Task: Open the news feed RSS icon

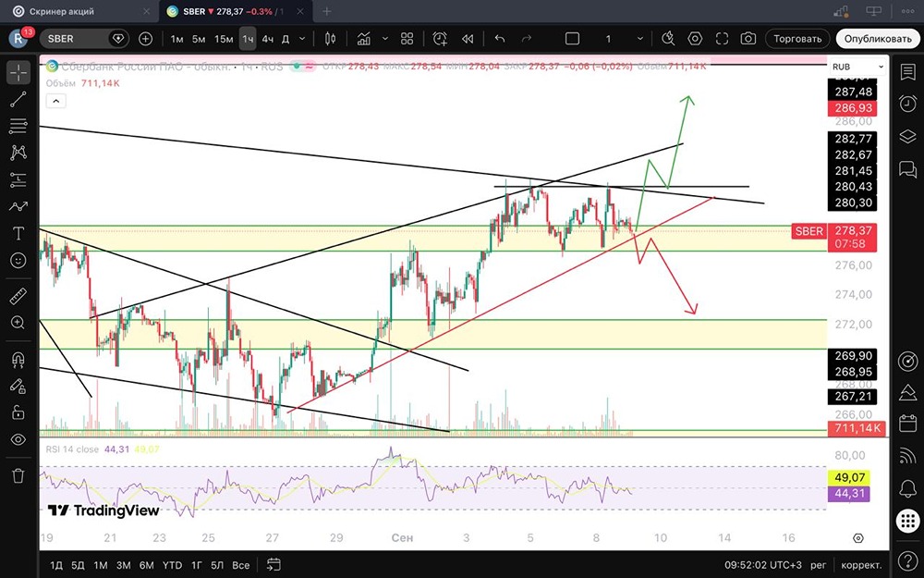Action: coord(907,455)
